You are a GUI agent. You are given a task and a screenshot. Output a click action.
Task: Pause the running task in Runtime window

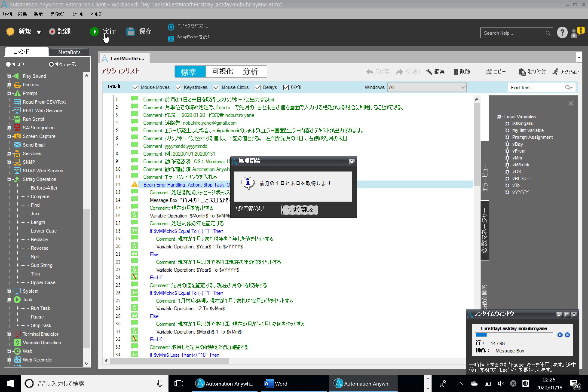point(560,335)
